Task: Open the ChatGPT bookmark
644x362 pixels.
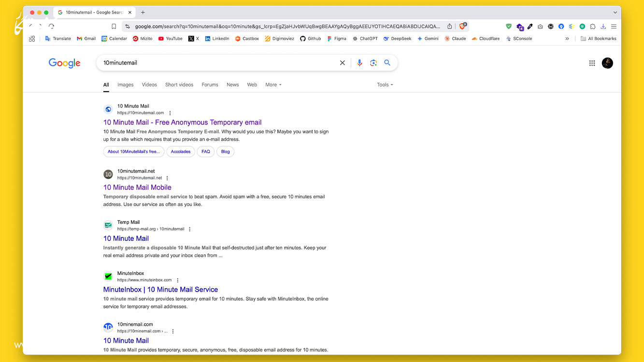Action: tap(365, 39)
